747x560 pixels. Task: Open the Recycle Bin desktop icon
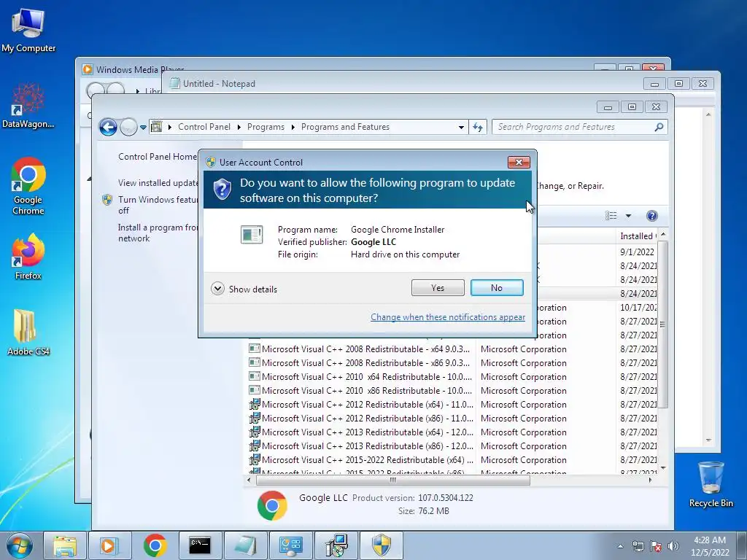pyautogui.click(x=711, y=484)
